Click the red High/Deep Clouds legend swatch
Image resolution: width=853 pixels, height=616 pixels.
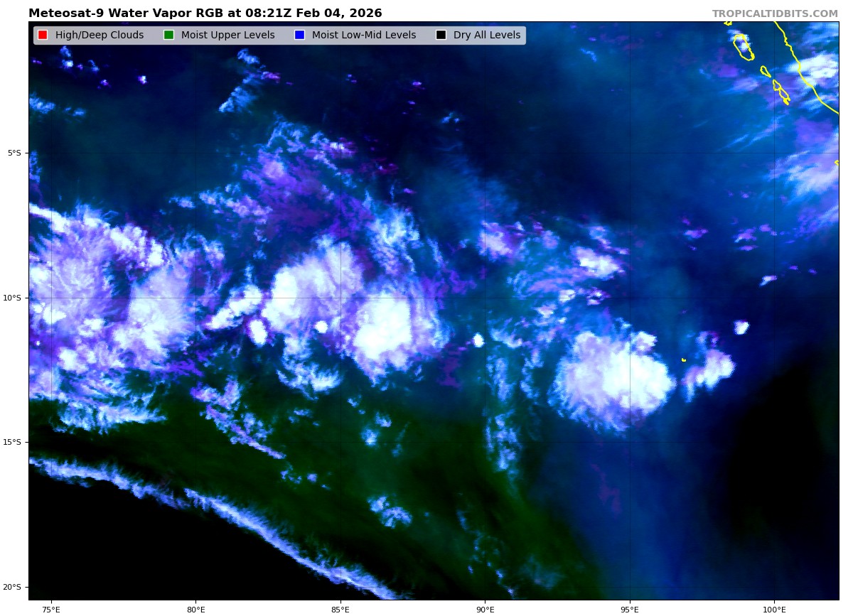[x=43, y=36]
